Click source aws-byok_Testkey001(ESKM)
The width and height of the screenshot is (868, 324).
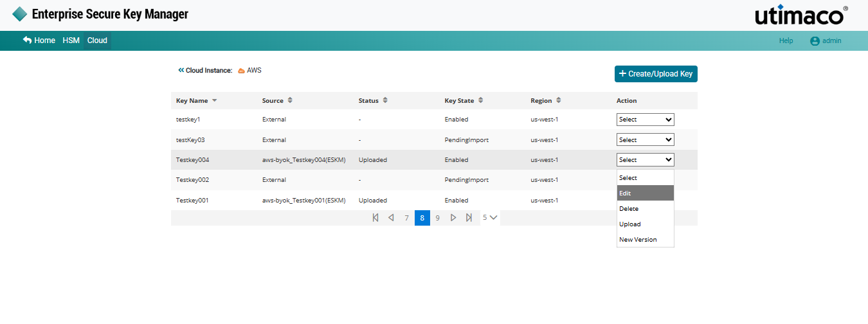pos(304,200)
